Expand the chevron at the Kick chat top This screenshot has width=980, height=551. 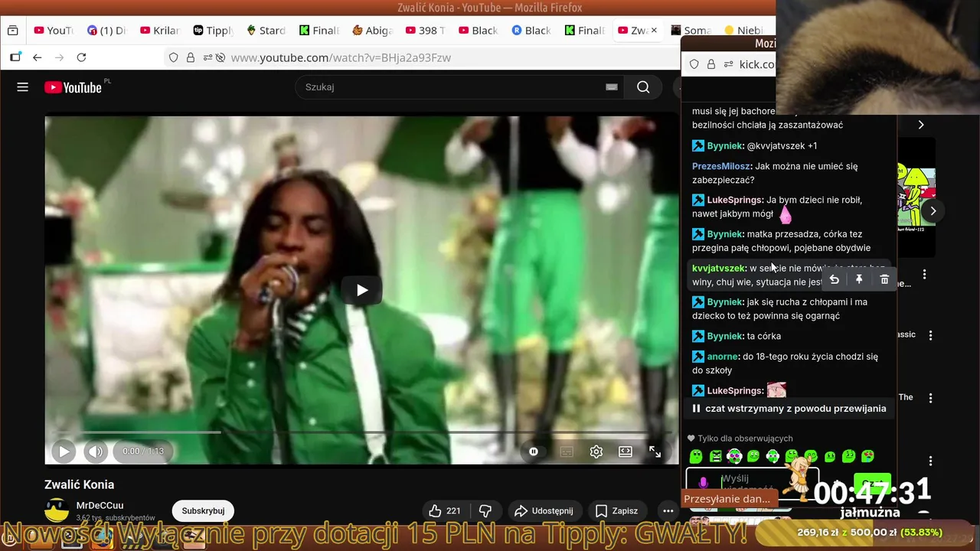[x=920, y=125]
